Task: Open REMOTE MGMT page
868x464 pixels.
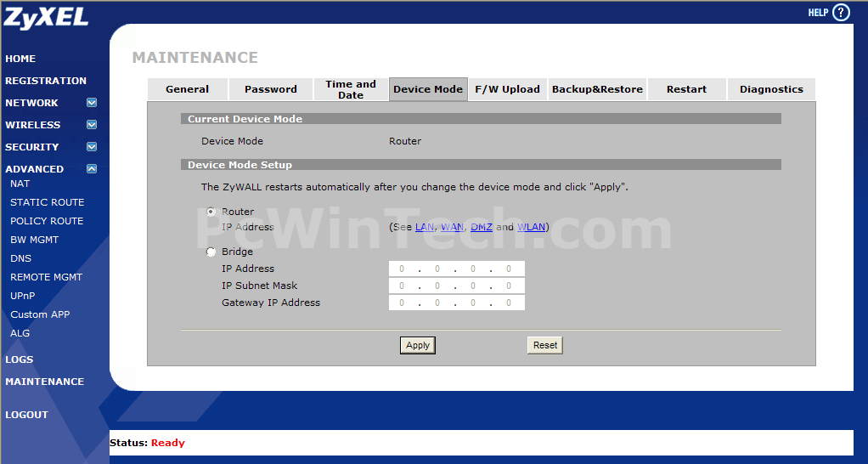Action: tap(46, 277)
